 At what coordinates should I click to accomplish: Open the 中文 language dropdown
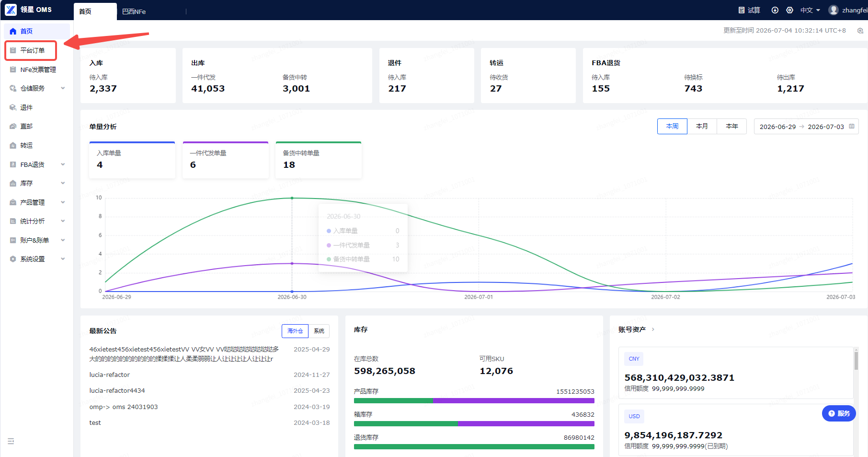810,10
